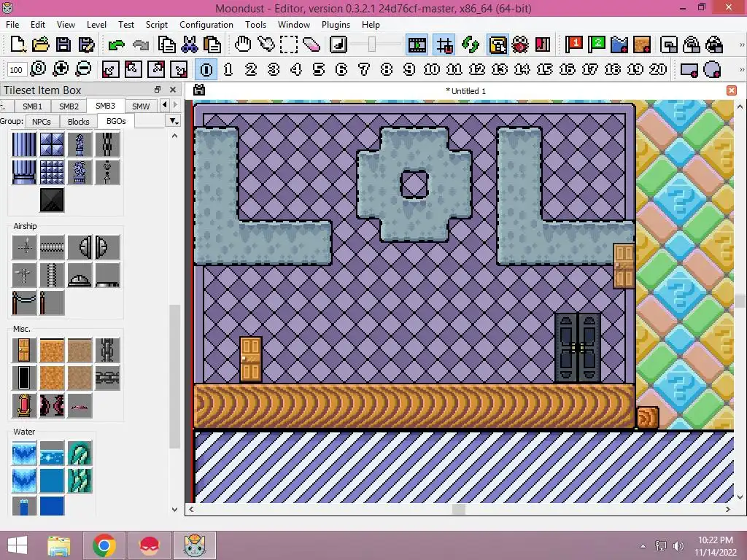Pick the wooden door BGO tile
The width and height of the screenshot is (747, 560).
pos(24,351)
